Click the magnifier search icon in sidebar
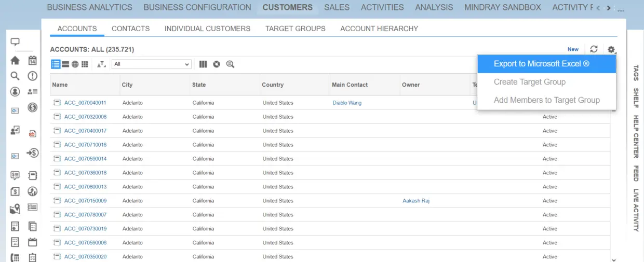This screenshot has width=644, height=262. pyautogui.click(x=15, y=76)
